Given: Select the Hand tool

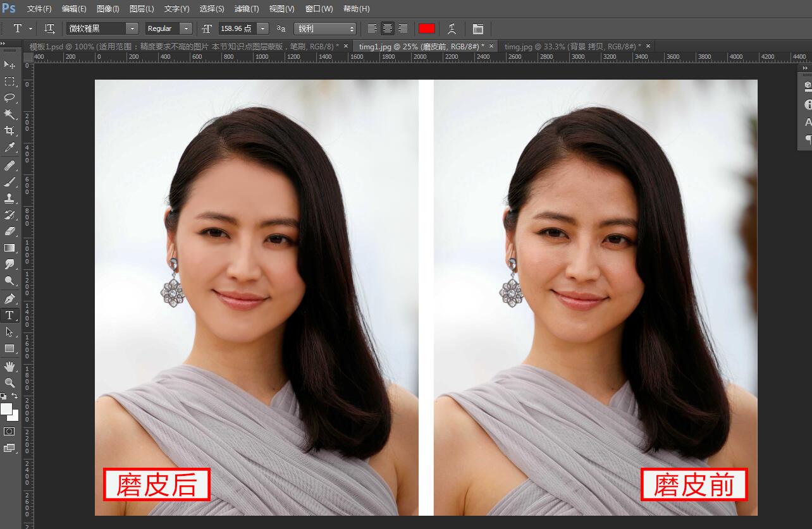Looking at the screenshot, I should [x=9, y=367].
